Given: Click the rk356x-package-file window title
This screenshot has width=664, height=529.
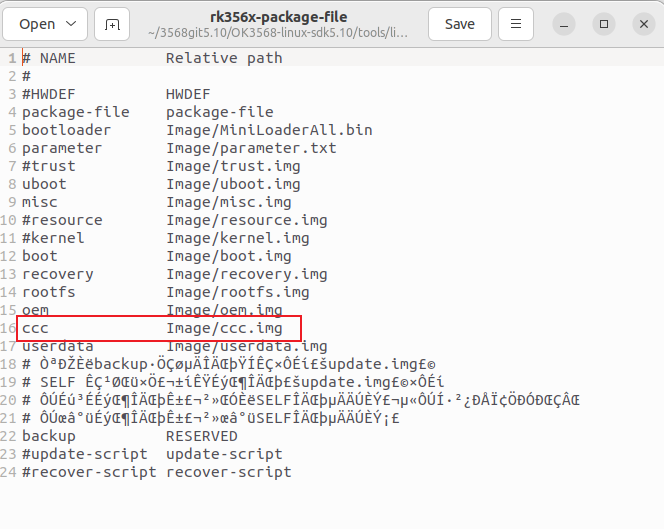Looking at the screenshot, I should click(x=276, y=14).
